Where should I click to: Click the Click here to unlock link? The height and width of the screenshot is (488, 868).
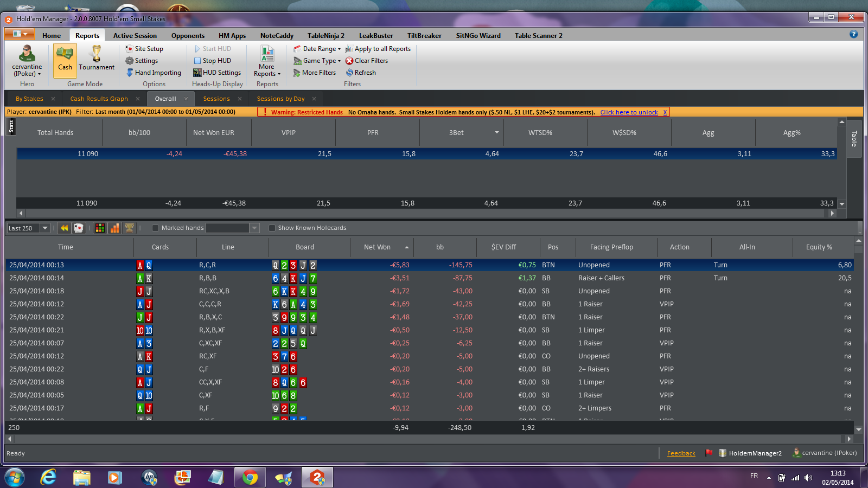click(629, 112)
